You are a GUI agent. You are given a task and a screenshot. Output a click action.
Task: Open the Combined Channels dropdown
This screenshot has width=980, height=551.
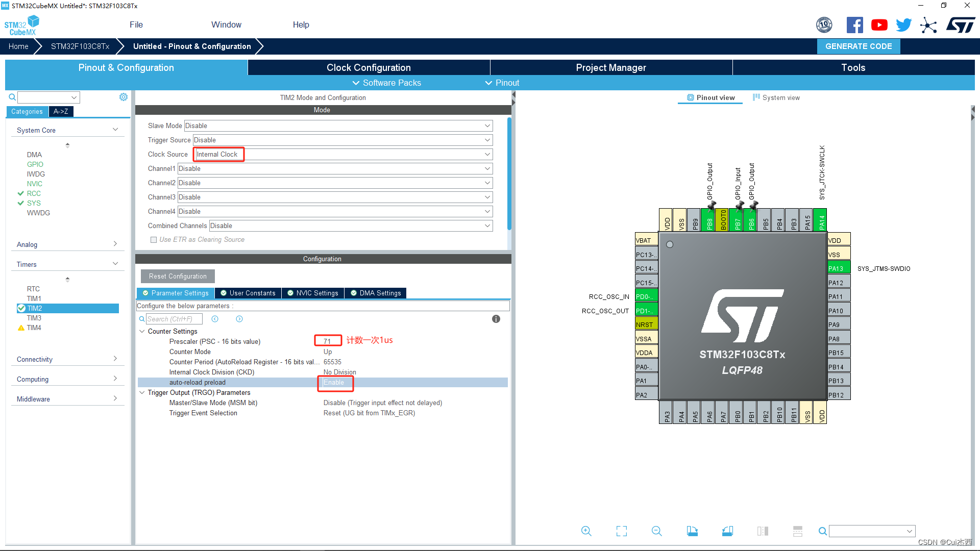pos(351,226)
